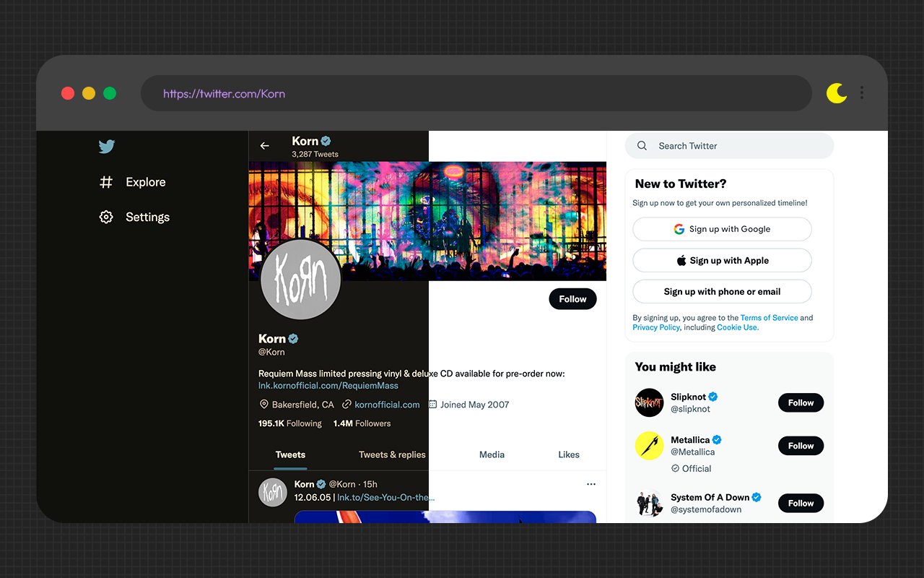The height and width of the screenshot is (578, 924).
Task: Click the calendar icon by Joined date
Action: [x=433, y=405]
